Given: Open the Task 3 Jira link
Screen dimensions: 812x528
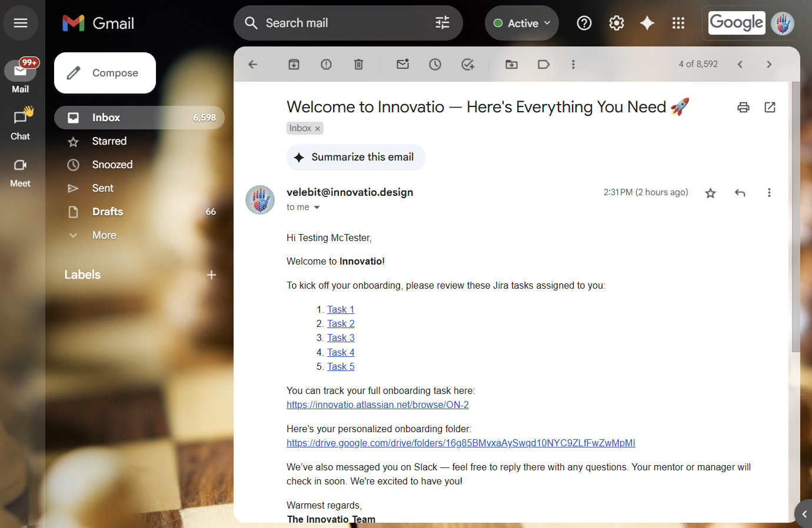Looking at the screenshot, I should tap(341, 337).
